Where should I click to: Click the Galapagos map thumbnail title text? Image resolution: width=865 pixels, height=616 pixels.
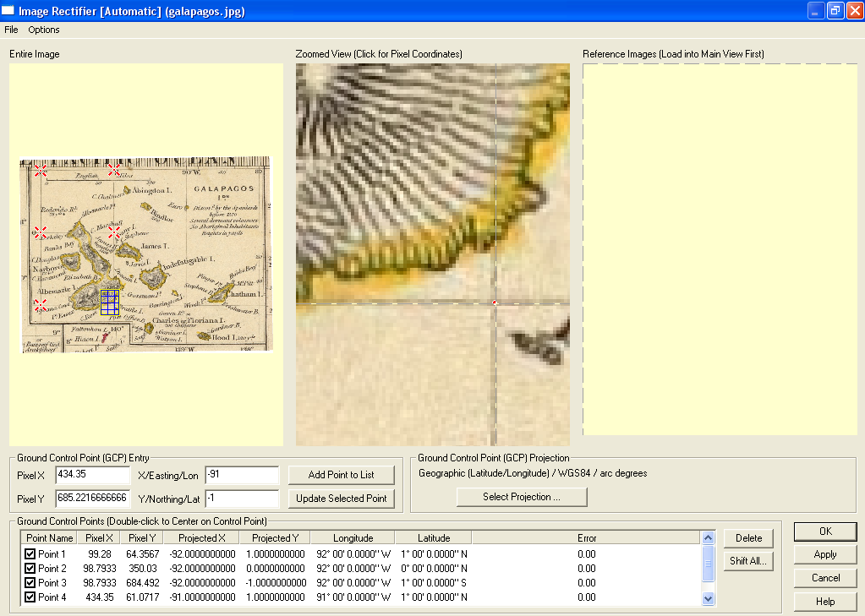point(223,188)
